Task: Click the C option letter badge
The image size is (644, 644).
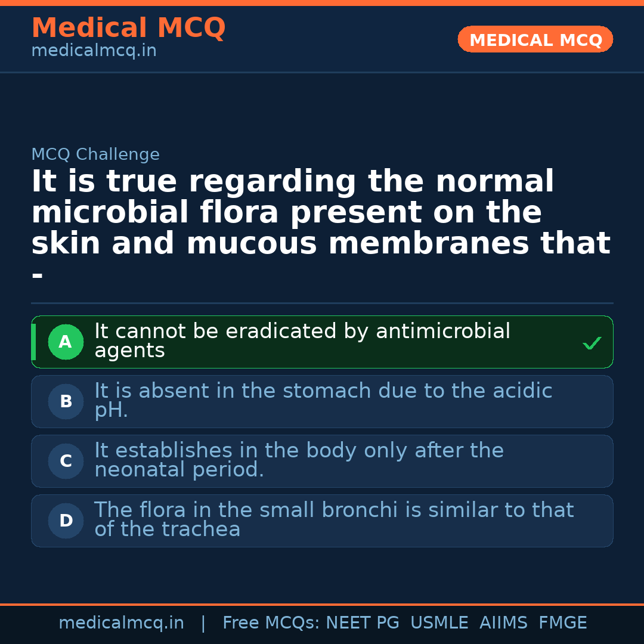Action: (66, 462)
